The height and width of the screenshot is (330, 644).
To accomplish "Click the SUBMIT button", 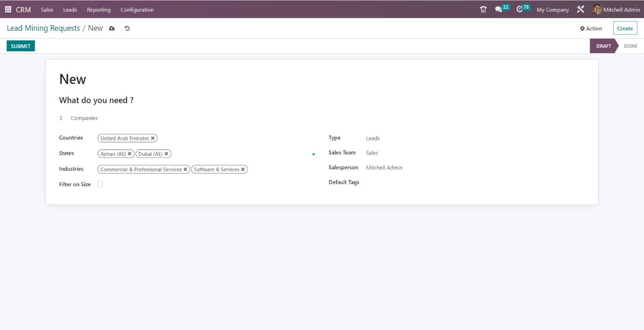I will [x=21, y=46].
